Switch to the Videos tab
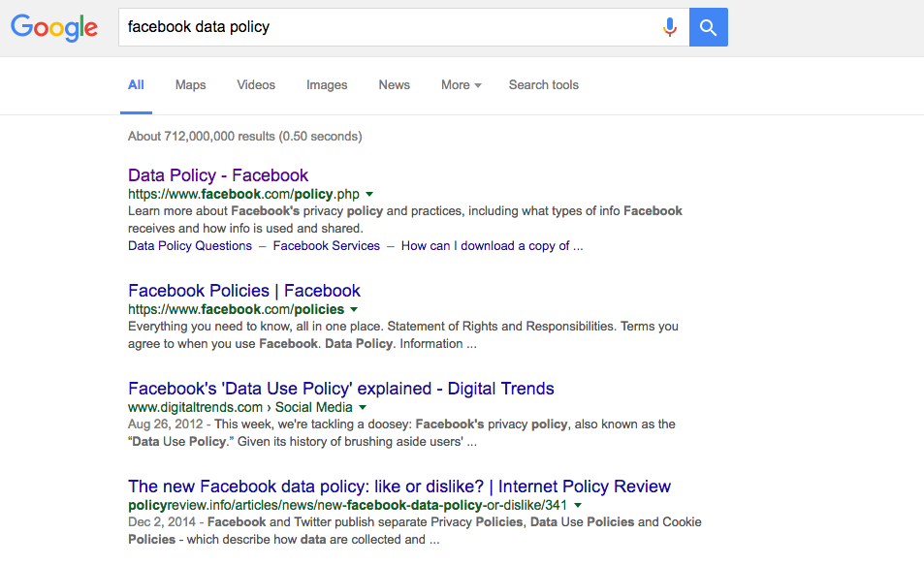 (256, 85)
